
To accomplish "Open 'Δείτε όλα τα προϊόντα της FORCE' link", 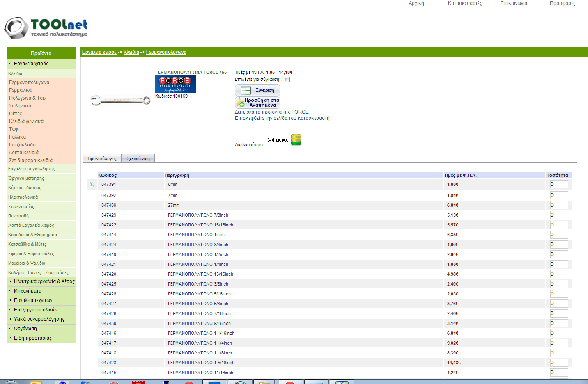I will (x=272, y=112).
